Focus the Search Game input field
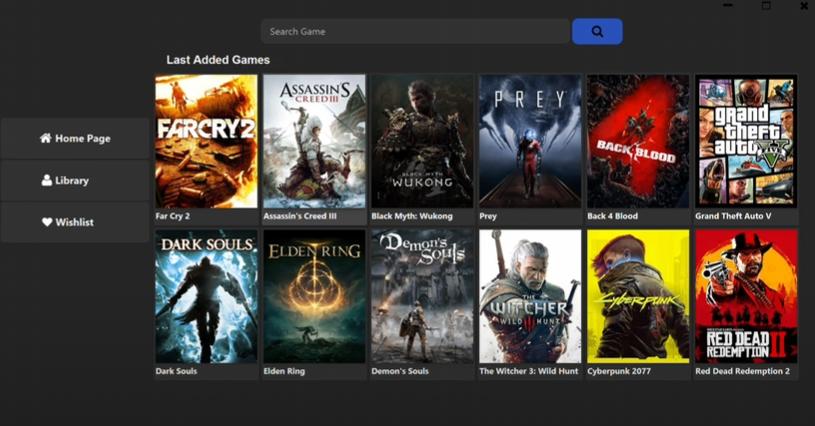The image size is (815, 426). click(x=415, y=32)
